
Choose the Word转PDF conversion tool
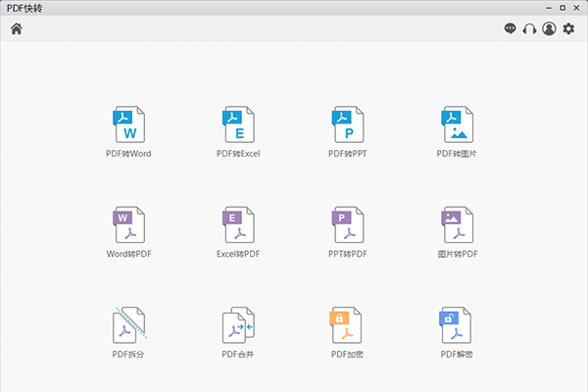point(128,225)
